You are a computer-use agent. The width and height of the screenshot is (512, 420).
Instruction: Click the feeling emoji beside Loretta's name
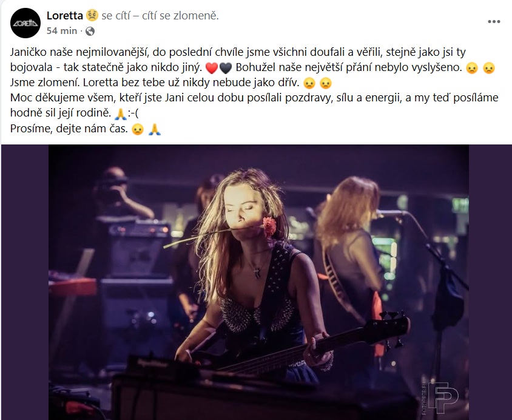(x=92, y=15)
